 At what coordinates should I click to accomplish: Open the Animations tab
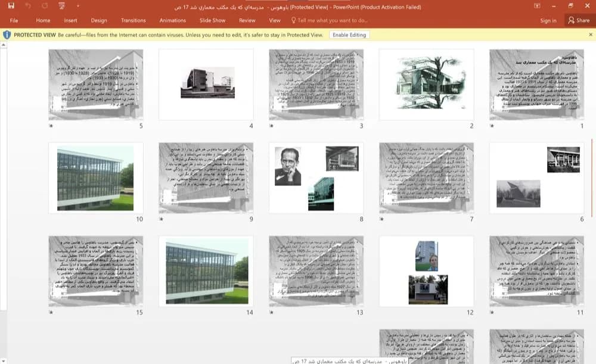tap(173, 20)
